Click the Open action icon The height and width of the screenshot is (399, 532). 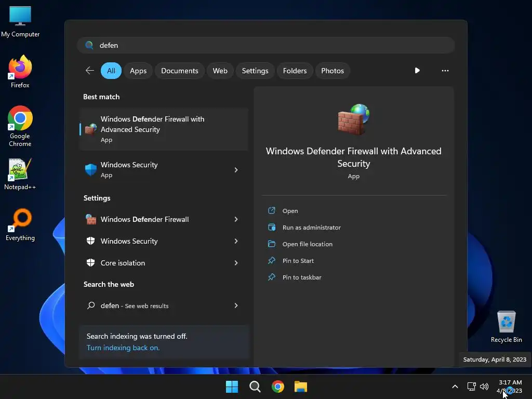click(x=272, y=211)
